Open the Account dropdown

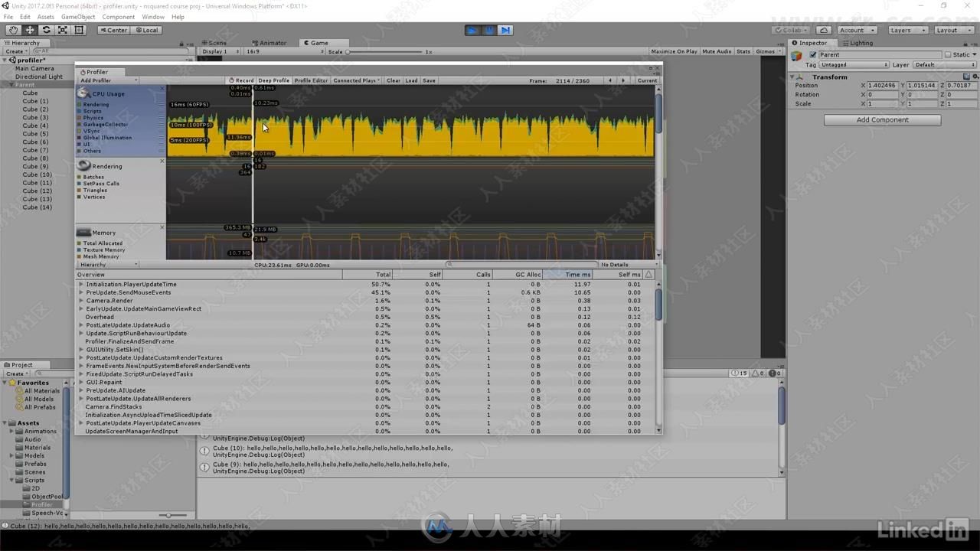[857, 30]
